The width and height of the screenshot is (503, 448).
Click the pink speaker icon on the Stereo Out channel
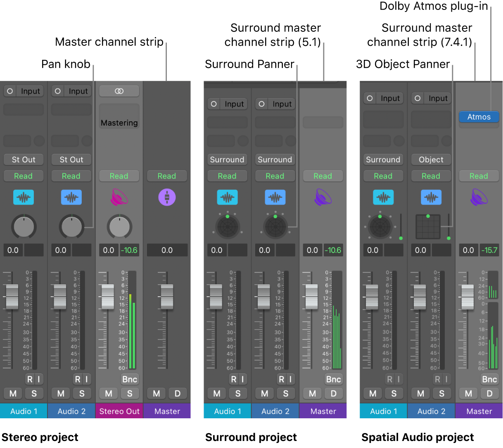click(x=119, y=197)
